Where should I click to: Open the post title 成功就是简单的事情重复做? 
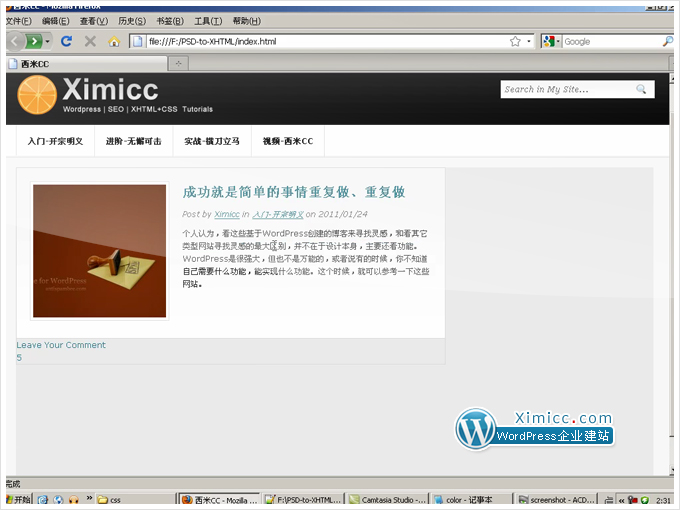point(294,192)
